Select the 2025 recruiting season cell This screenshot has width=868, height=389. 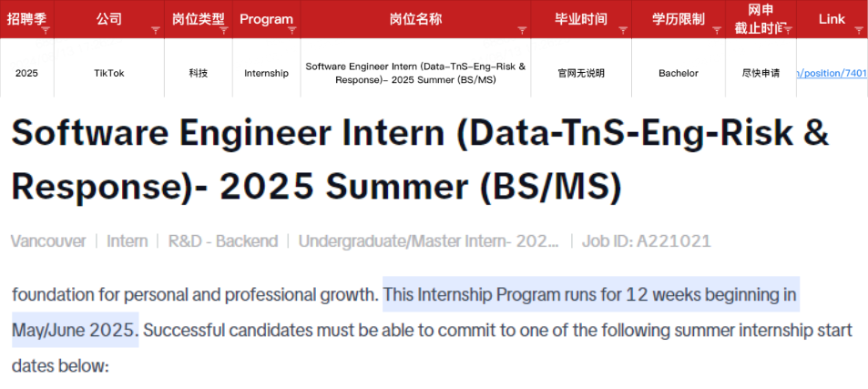26,73
